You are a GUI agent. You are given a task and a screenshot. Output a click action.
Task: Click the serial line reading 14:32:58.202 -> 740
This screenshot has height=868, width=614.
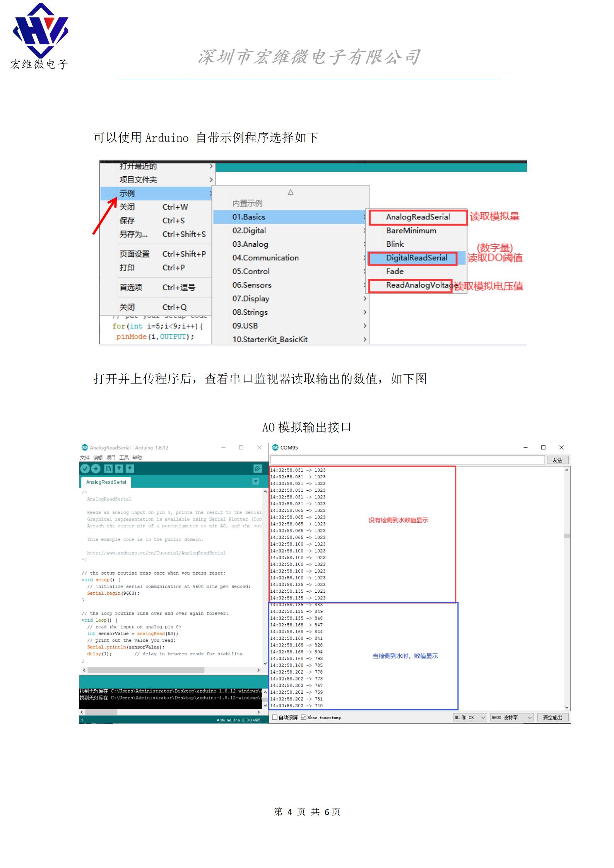pos(296,705)
